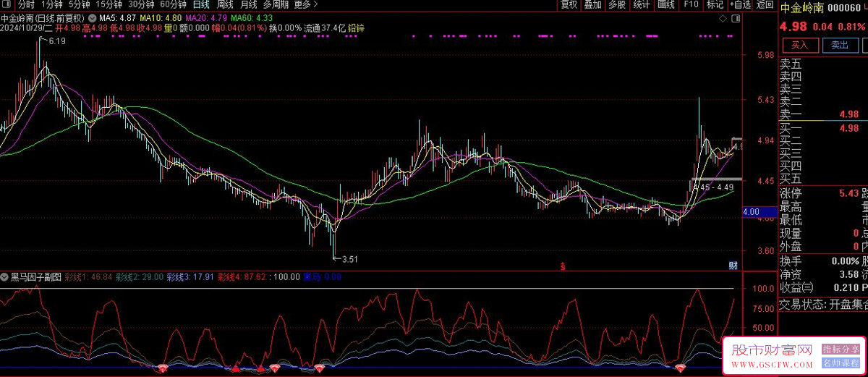The image size is (868, 377).
Task: Click the diamond icon above the chart
Action: click(722, 19)
